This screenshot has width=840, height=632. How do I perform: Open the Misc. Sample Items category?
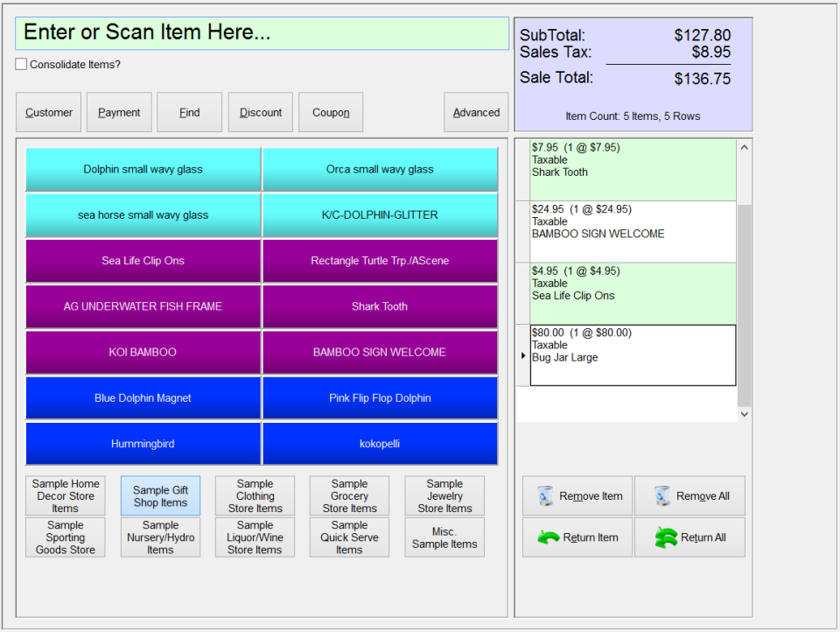click(x=444, y=537)
